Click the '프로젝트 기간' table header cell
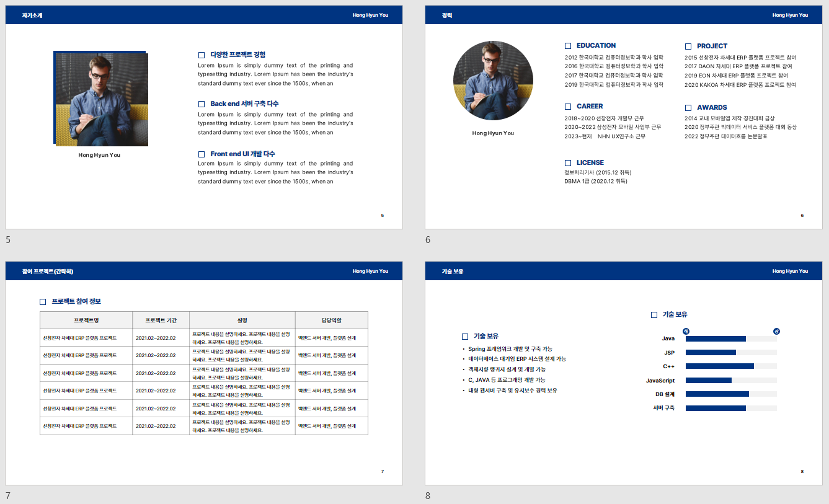Screen dimensions: 829x504 pos(161,321)
